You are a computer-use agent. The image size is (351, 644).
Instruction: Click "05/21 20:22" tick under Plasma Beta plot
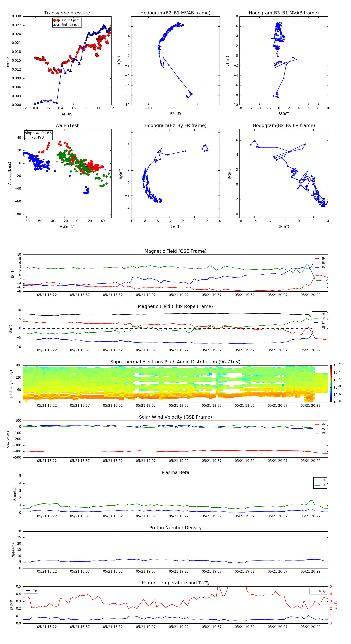(x=310, y=516)
